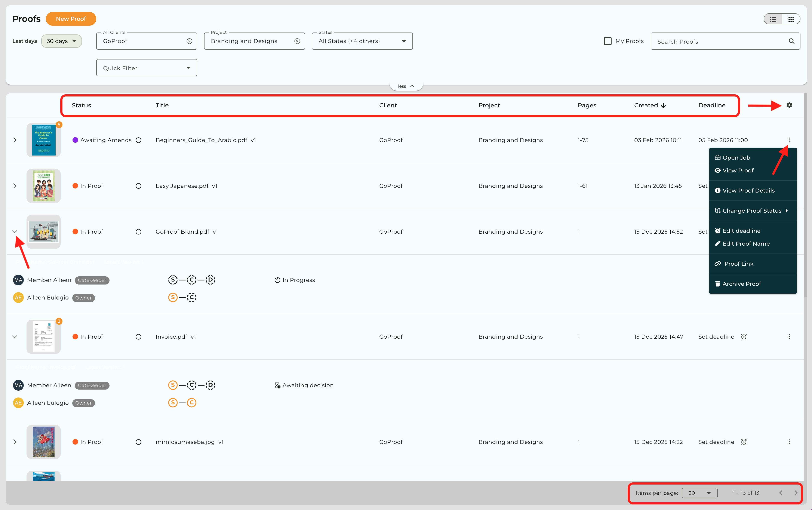
Task: Clear the Branding and Designs project filter
Action: (x=297, y=41)
